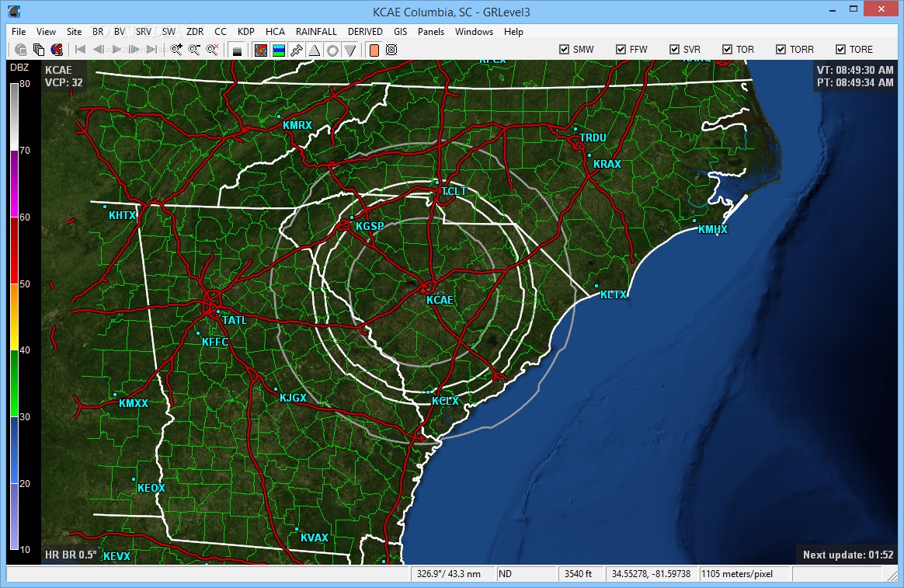Open the DERIVED menu
The width and height of the screenshot is (904, 588).
click(365, 32)
